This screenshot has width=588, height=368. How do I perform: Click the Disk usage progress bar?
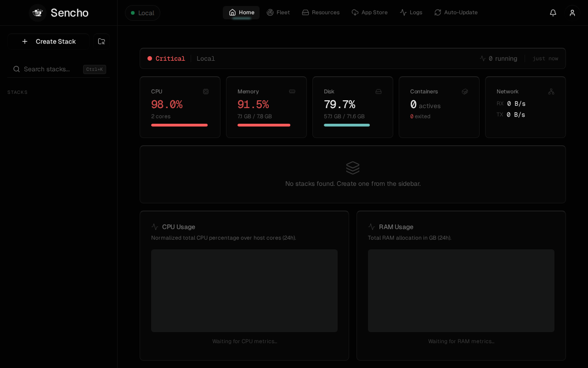point(347,125)
